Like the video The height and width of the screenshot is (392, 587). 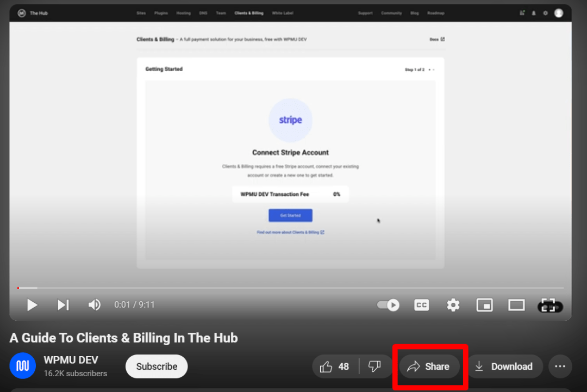(335, 366)
